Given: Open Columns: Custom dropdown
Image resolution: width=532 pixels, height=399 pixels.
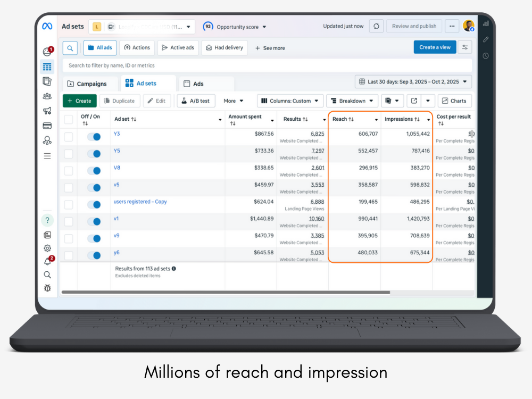Looking at the screenshot, I should tap(290, 101).
